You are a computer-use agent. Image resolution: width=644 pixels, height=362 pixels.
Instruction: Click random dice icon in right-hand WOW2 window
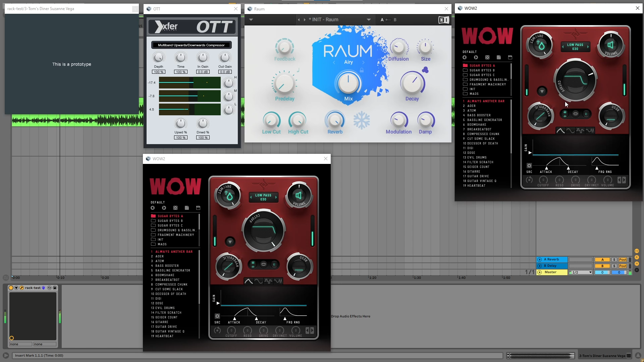pos(487,58)
